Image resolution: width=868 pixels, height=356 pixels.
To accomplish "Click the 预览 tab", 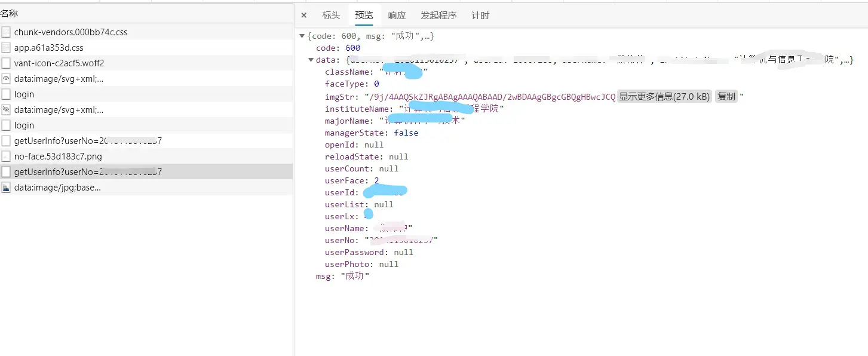I will [364, 16].
